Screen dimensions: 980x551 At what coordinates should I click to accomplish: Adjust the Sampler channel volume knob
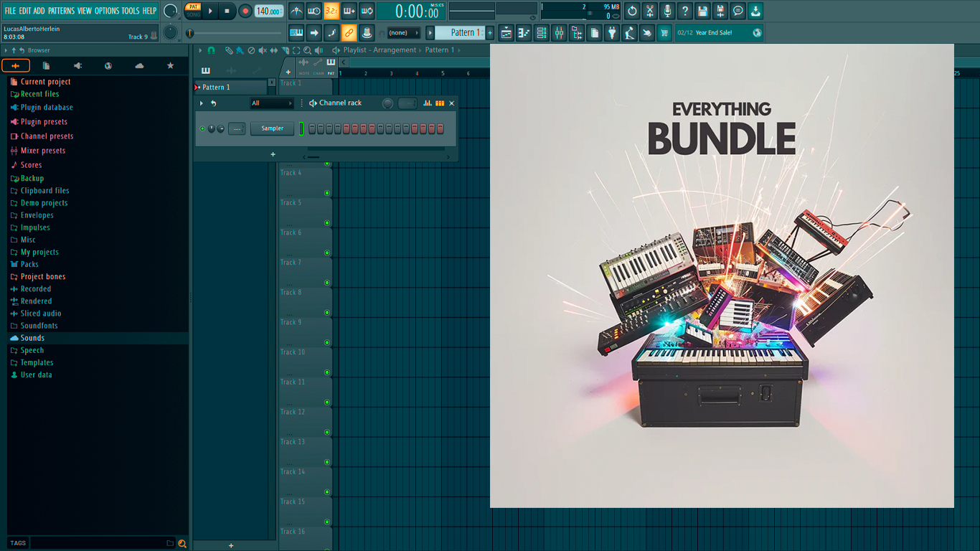click(220, 129)
